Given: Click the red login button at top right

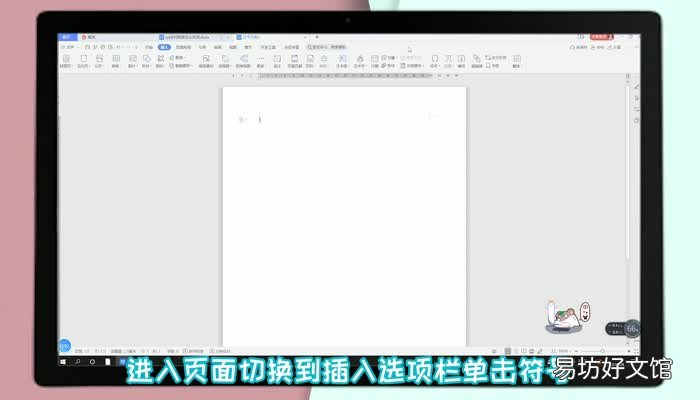Looking at the screenshot, I should (x=602, y=37).
